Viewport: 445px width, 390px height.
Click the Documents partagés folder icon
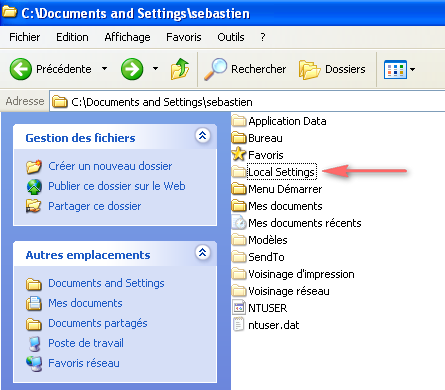(34, 324)
